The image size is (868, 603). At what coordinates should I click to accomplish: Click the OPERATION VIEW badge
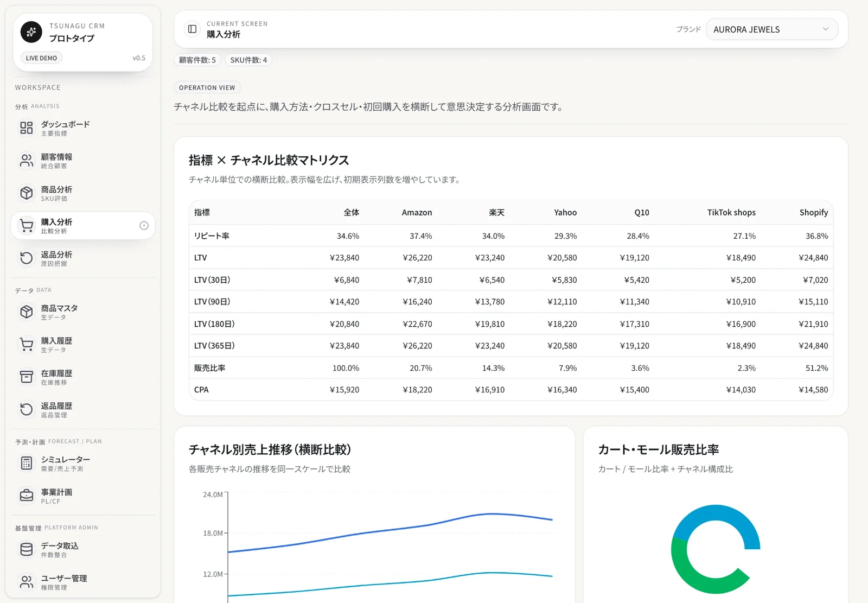[x=207, y=87]
